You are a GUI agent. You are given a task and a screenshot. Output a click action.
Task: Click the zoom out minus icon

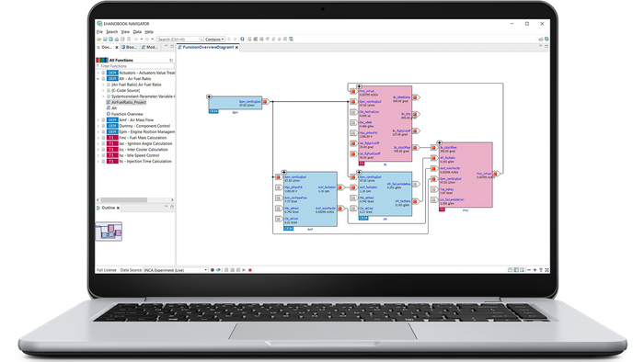click(x=529, y=270)
